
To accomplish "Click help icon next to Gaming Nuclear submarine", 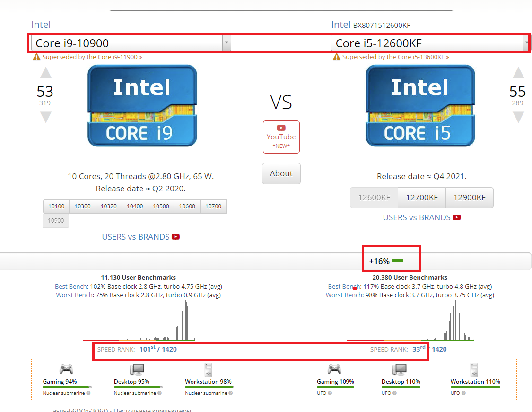I will coord(88,393).
